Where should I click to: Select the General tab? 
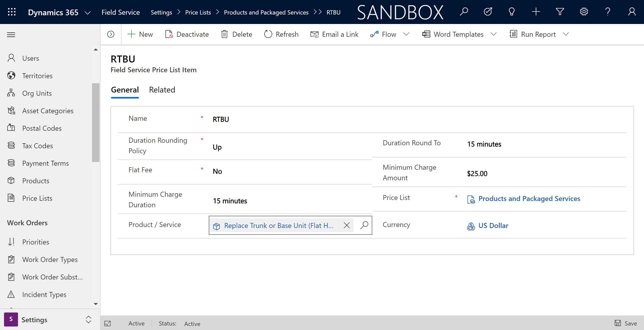[124, 90]
